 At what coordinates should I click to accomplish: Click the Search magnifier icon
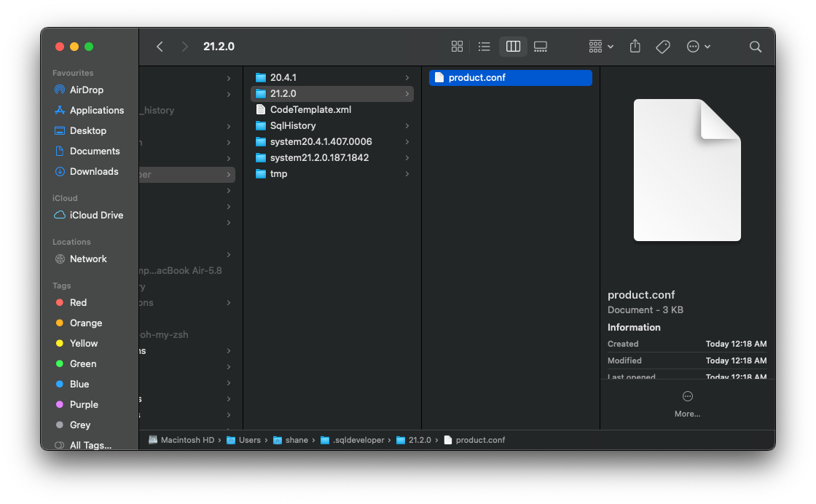tap(755, 47)
